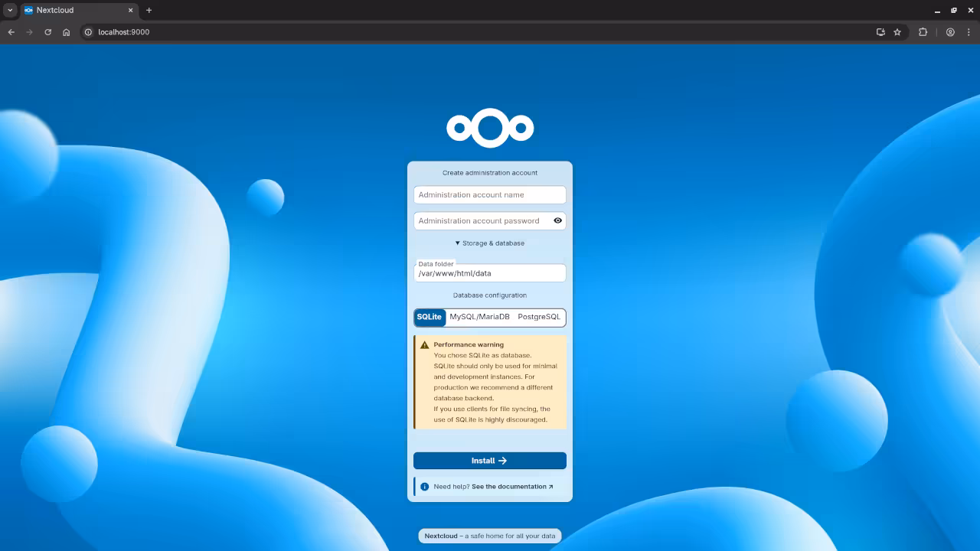Click the Install button
Screen dimensions: 980x551
(489, 460)
